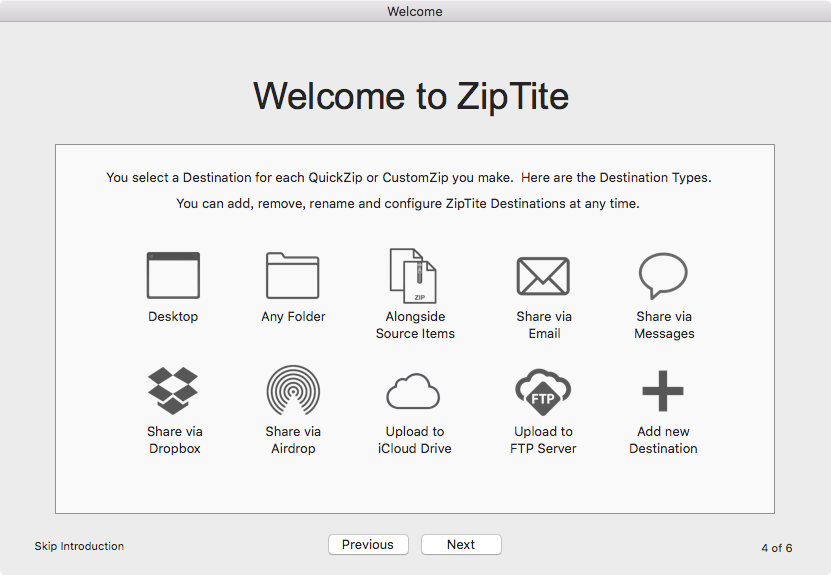This screenshot has height=575, width=831.
Task: Click the Upload to iCloud Drive cloud icon
Action: click(413, 391)
